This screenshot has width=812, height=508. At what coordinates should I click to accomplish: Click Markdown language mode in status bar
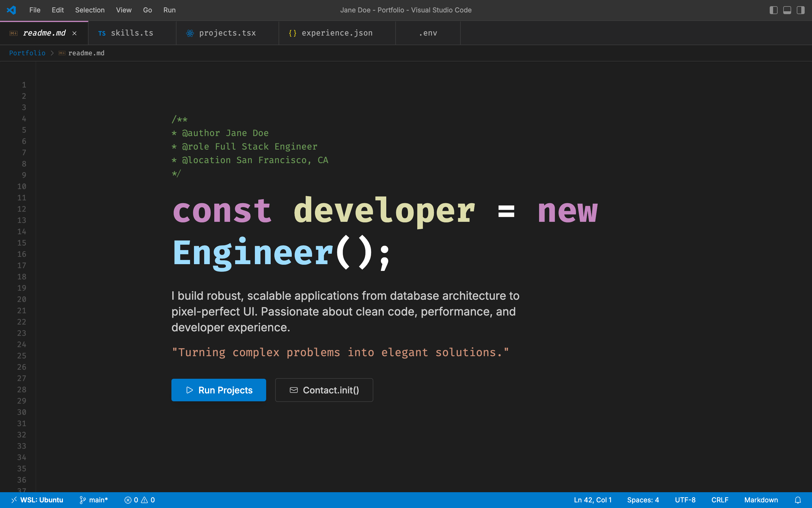[761, 500]
